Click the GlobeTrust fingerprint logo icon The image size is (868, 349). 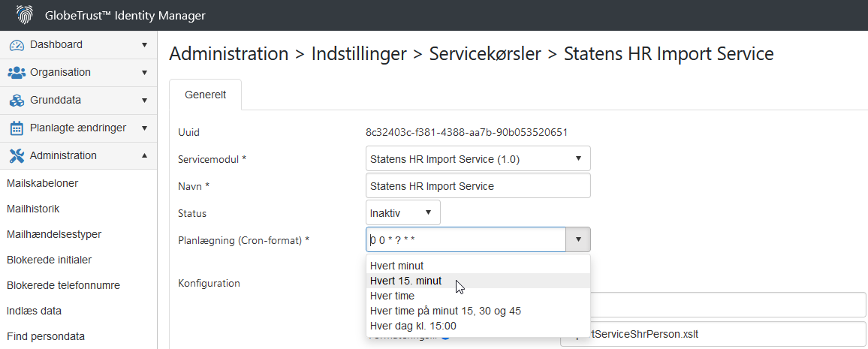(x=25, y=15)
